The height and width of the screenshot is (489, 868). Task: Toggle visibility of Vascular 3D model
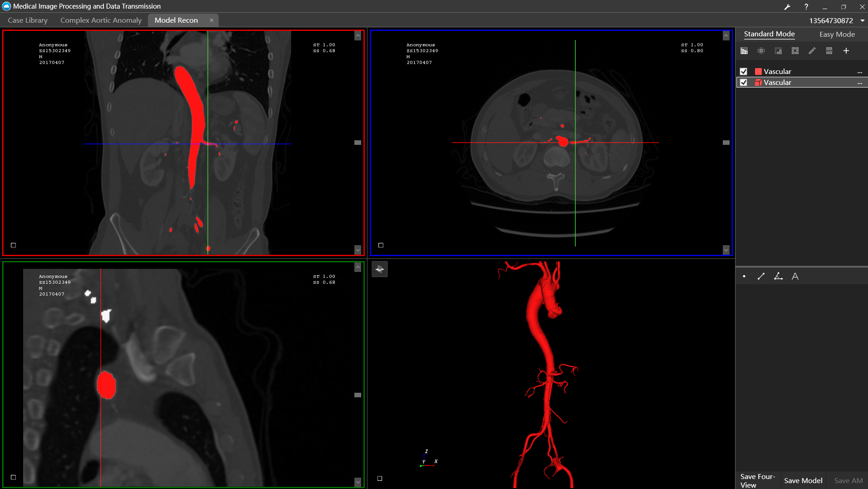pyautogui.click(x=744, y=83)
